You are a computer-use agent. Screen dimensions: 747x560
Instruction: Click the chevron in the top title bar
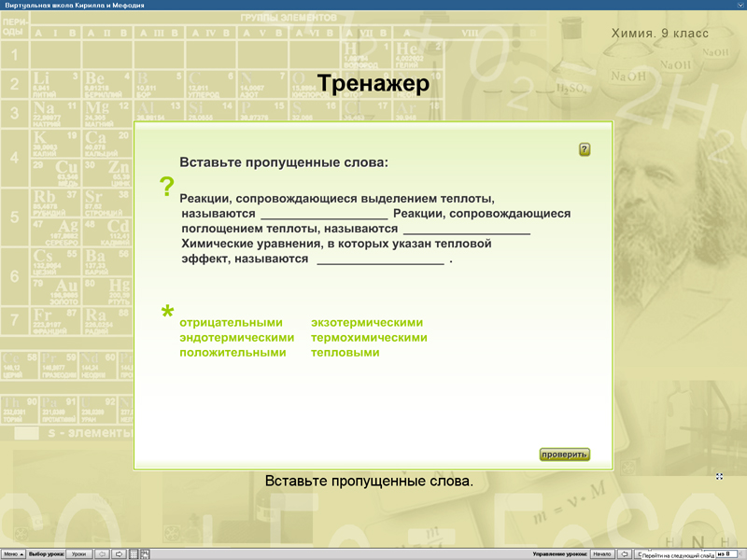[x=740, y=6]
